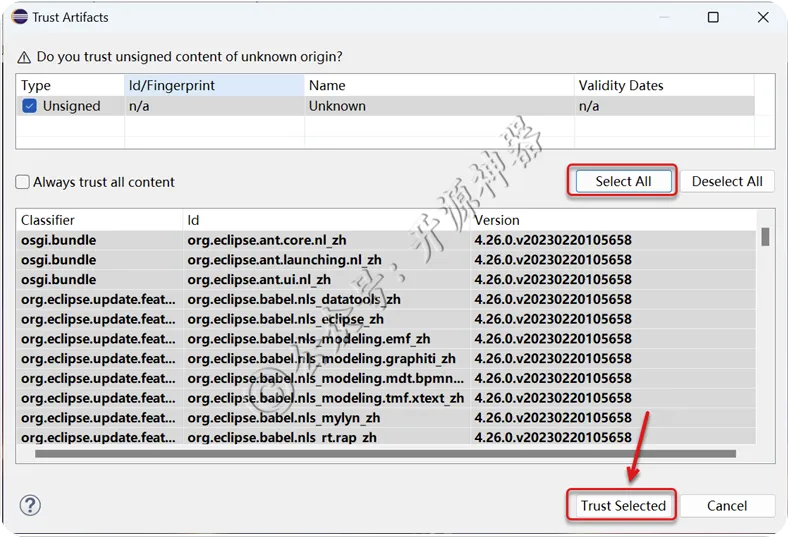Sort by Type column header

tap(70, 85)
